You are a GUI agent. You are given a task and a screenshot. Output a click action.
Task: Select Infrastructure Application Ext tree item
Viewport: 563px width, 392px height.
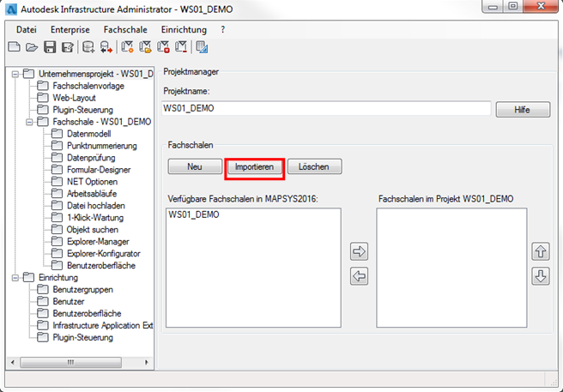pyautogui.click(x=103, y=326)
